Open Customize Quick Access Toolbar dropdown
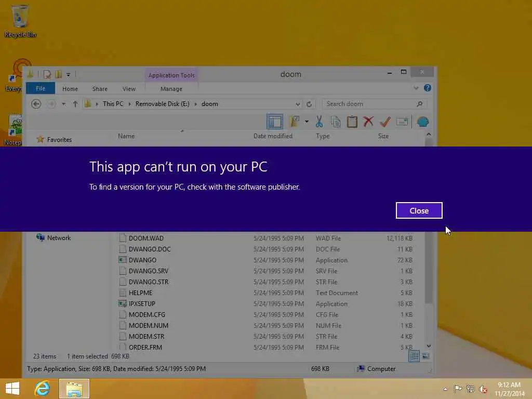This screenshot has width=532, height=399. pyautogui.click(x=68, y=74)
